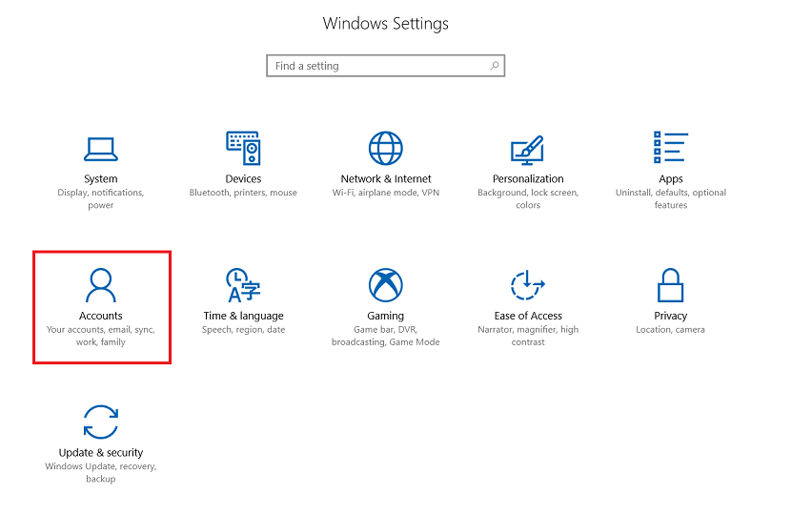The width and height of the screenshot is (812, 515).
Task: Open the Gaming Xbox logo icon
Action: pos(386,285)
